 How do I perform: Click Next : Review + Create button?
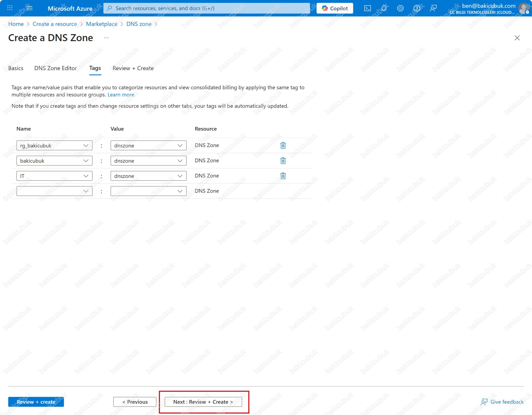[x=203, y=402]
